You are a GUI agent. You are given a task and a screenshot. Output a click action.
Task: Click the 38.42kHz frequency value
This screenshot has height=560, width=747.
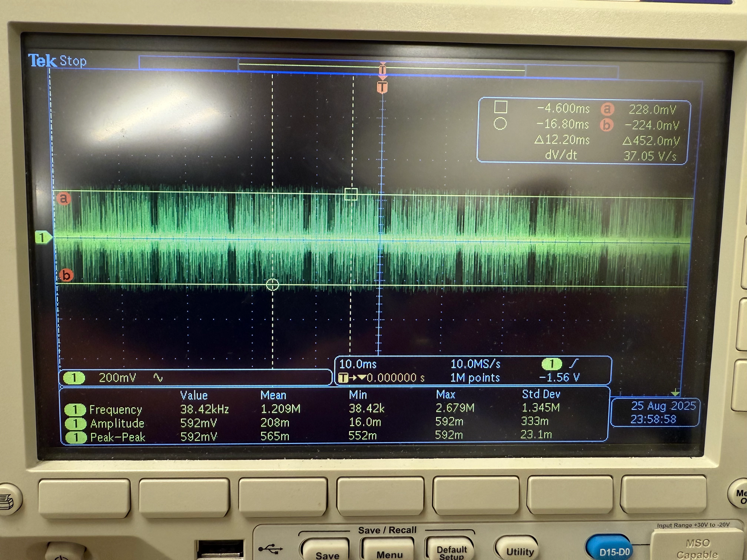point(204,409)
